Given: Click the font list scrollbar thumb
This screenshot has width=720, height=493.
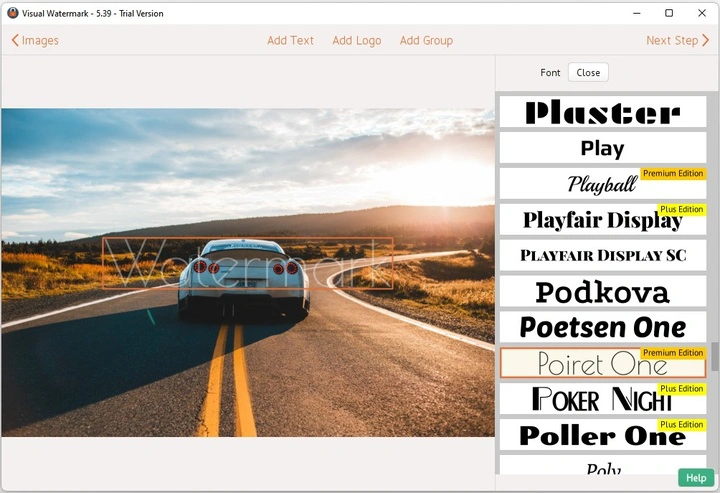Looking at the screenshot, I should pyautogui.click(x=715, y=356).
